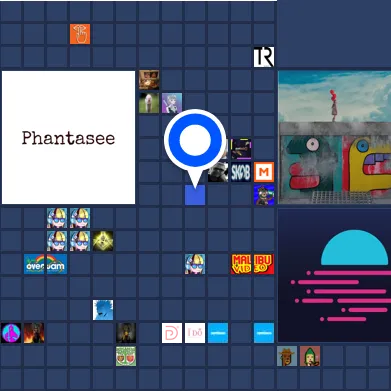Open the blue spiky-hair silhouette tile
Image resolution: width=391 pixels, height=391 pixels.
103,310
